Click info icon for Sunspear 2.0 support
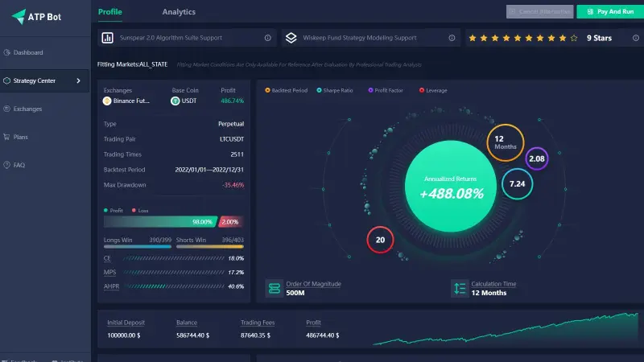Viewport: 644px width, 362px height. click(268, 38)
